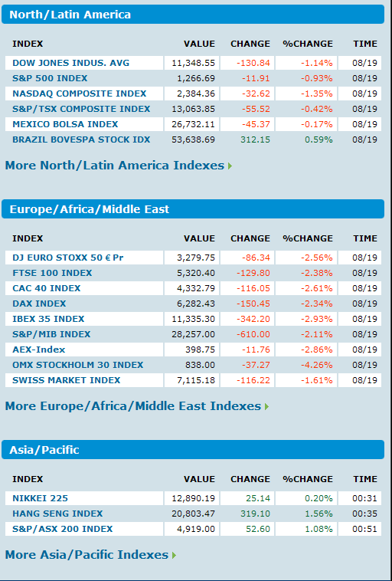392x581 pixels.
Task: Open S&P 500 INDEX quote
Action: 50,78
